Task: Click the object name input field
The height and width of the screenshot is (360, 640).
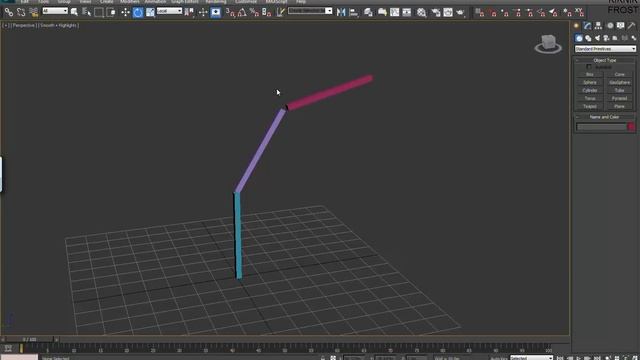Action: 601,127
